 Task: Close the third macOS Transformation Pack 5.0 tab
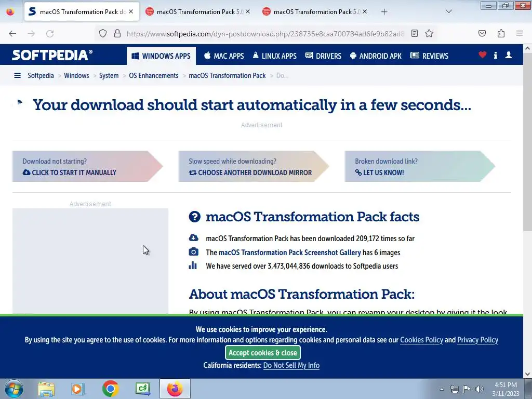[x=365, y=11]
